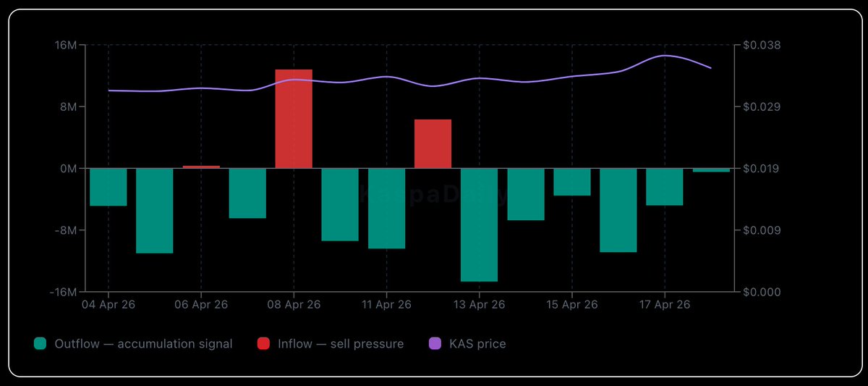Click the '16M' left axis label
The width and height of the screenshot is (868, 386).
[x=65, y=46]
